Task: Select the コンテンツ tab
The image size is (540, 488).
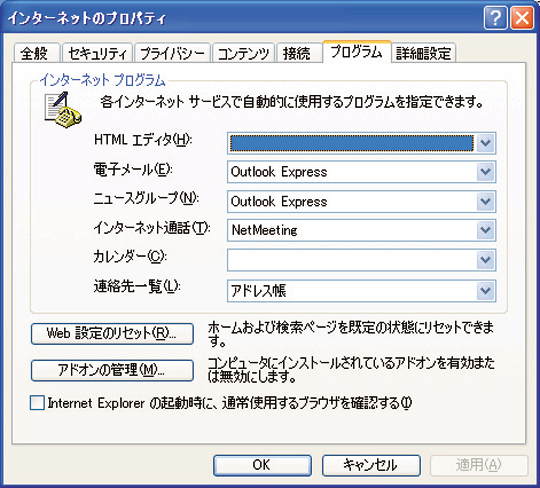Action: (x=243, y=53)
